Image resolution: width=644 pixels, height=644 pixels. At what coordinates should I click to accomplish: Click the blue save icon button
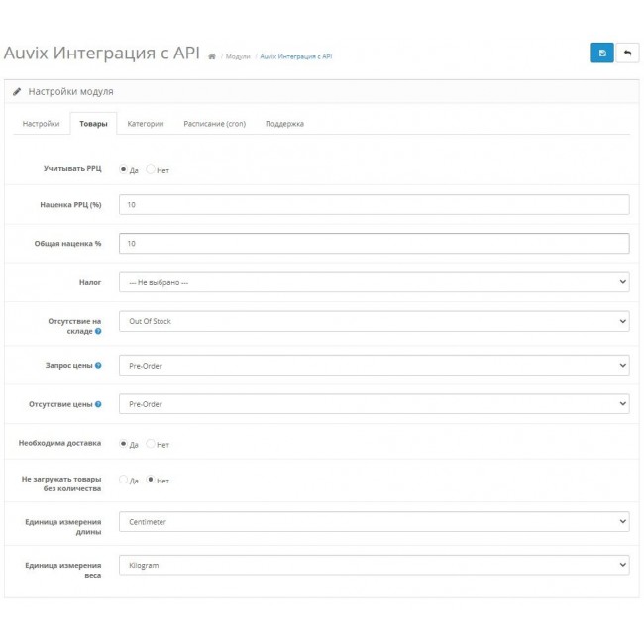601,53
